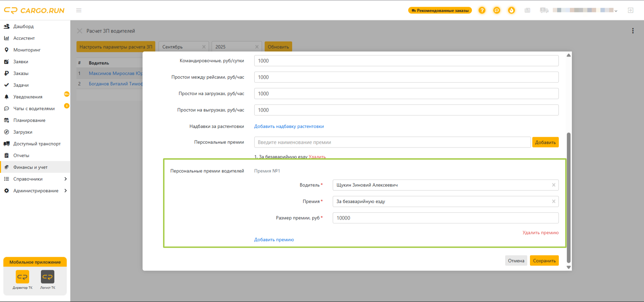Clear the 2025 year selector
Viewport: 644px width, 302px height.
[257, 47]
